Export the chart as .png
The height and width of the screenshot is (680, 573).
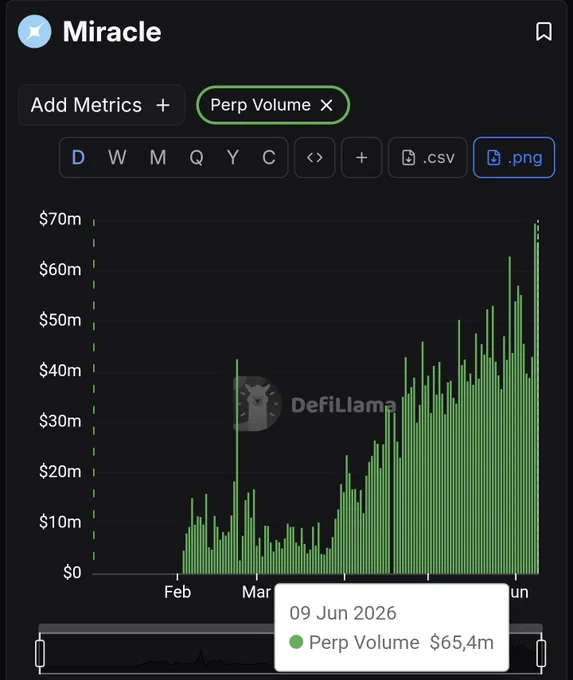coord(514,157)
